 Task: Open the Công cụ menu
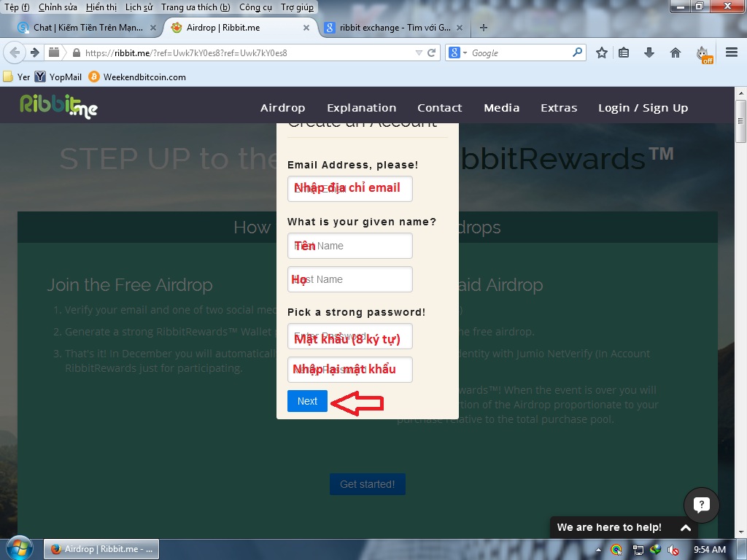(x=255, y=7)
